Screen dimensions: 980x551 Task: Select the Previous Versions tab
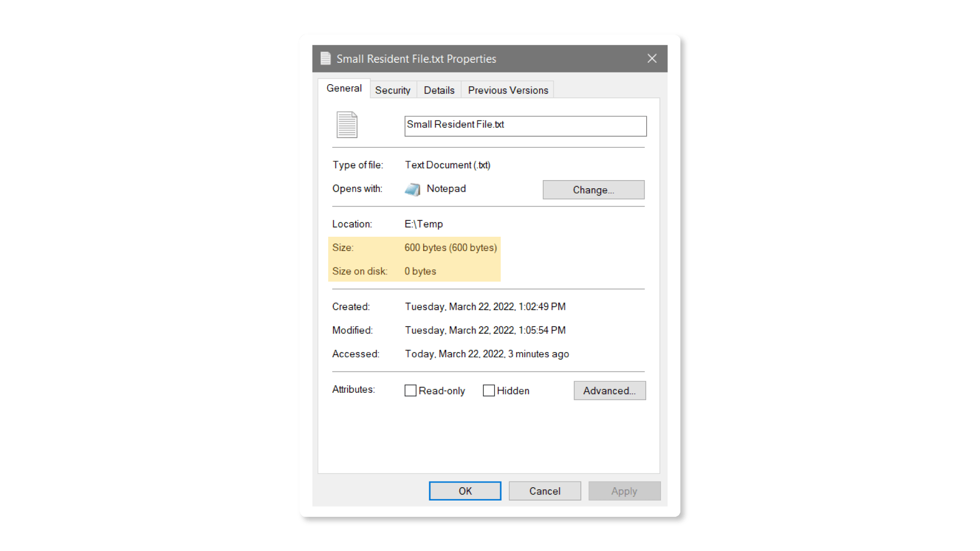[x=508, y=90]
